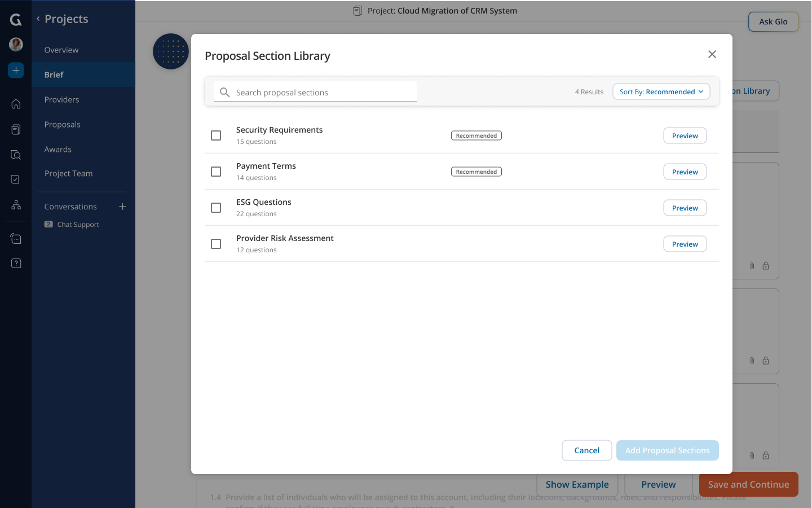Click your profile avatar photo
Image resolution: width=812 pixels, height=508 pixels.
15,44
